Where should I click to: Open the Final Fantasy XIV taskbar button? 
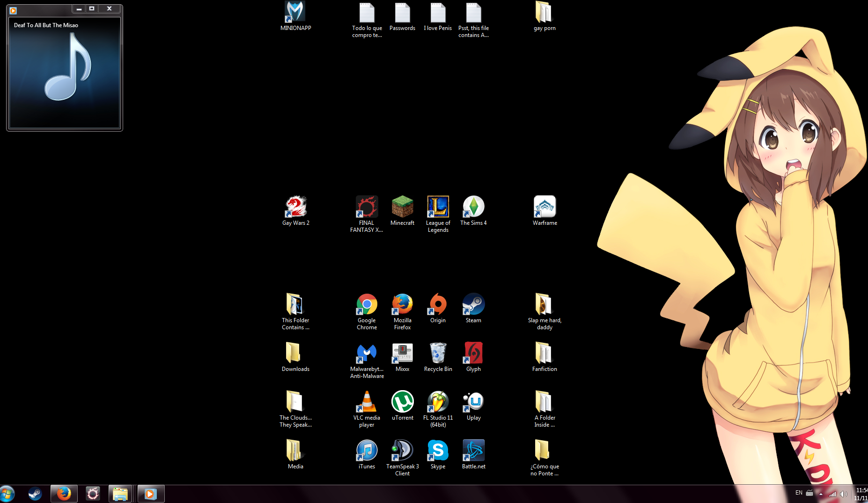pyautogui.click(x=93, y=494)
